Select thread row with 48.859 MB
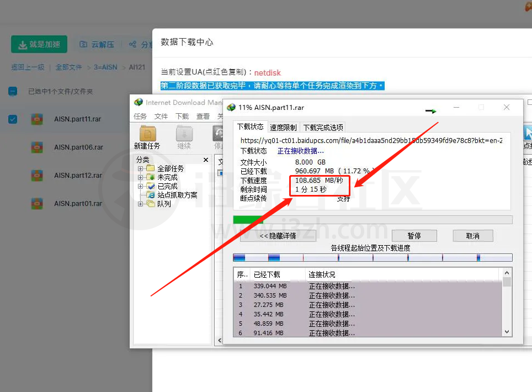532x392 pixels. [368, 324]
